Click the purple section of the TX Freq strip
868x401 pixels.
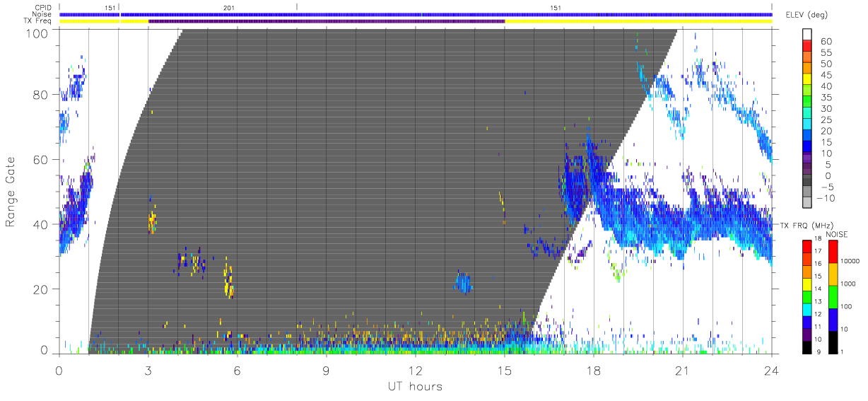click(x=327, y=21)
